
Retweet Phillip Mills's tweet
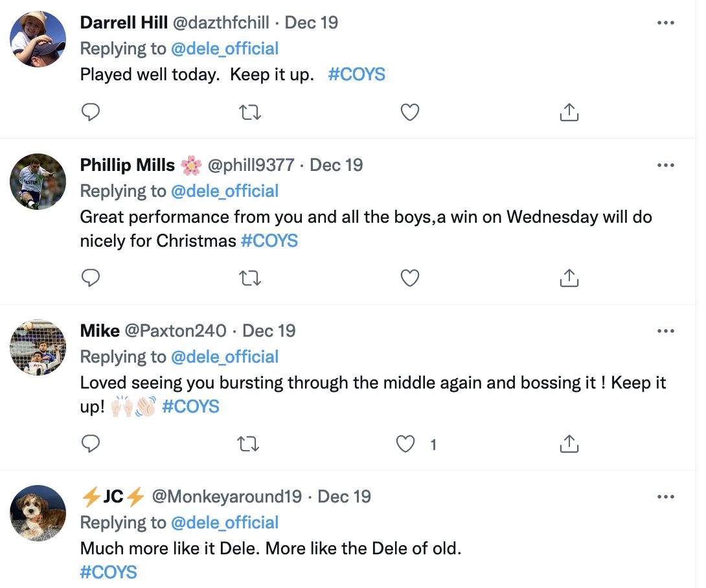(250, 278)
